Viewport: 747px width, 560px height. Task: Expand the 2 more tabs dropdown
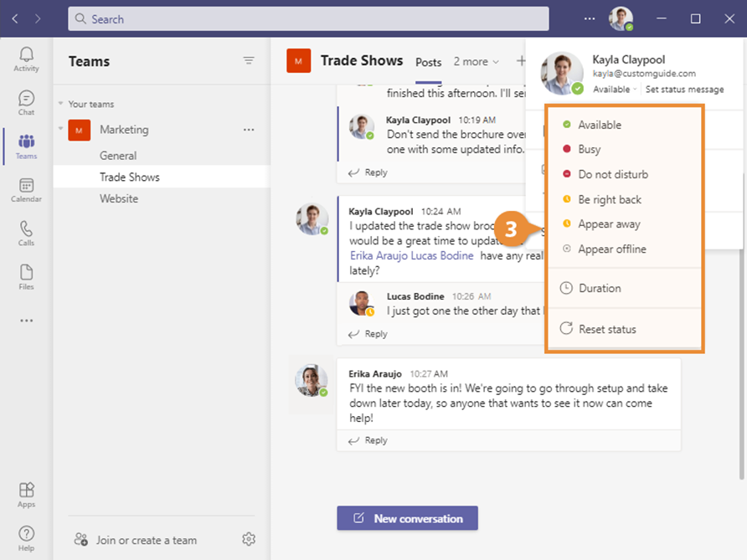pyautogui.click(x=476, y=62)
